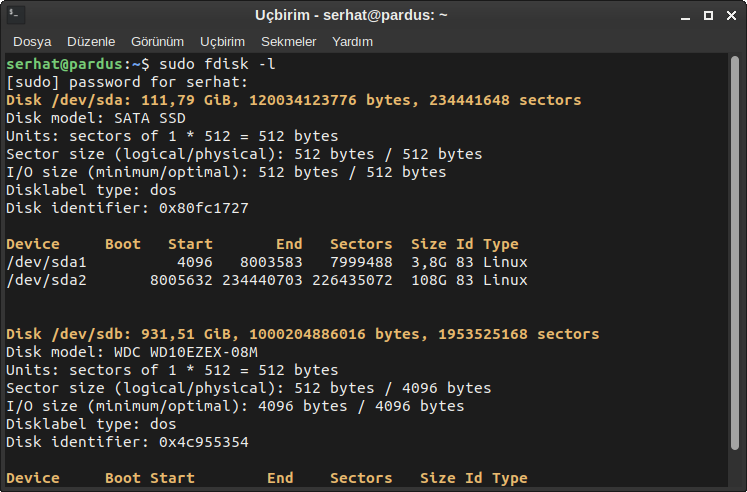Open the Dosya menu

click(x=32, y=42)
